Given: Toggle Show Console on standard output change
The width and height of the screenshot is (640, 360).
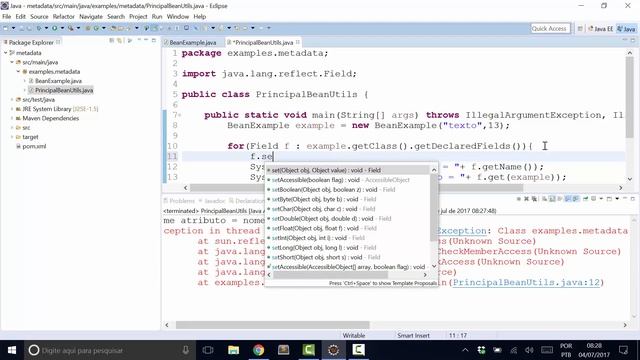Looking at the screenshot, I should coord(568,199).
